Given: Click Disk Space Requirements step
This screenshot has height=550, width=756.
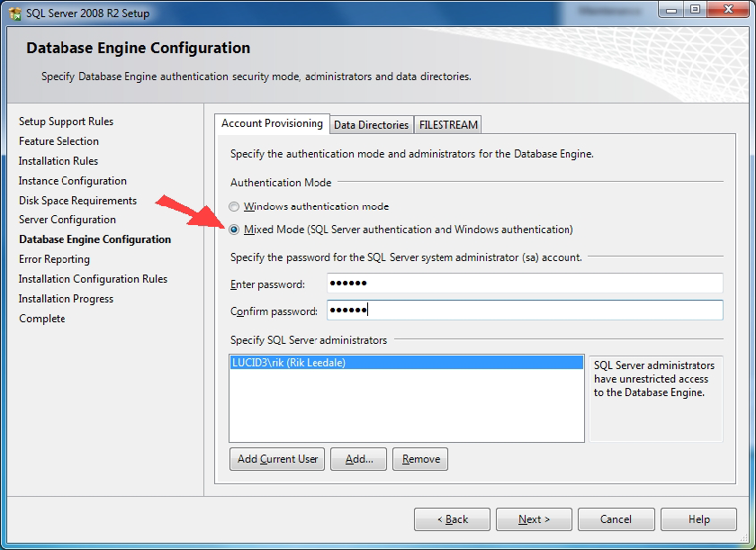Looking at the screenshot, I should pyautogui.click(x=77, y=201).
